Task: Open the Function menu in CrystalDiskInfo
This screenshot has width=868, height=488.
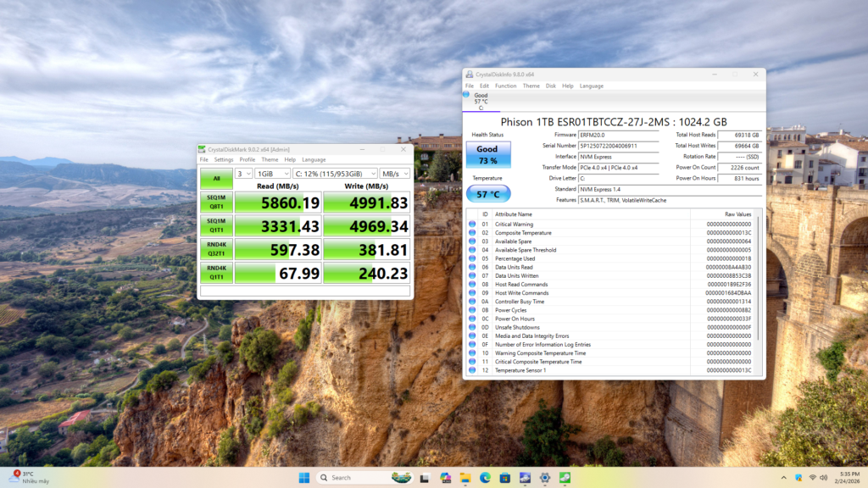Action: pyautogui.click(x=505, y=86)
